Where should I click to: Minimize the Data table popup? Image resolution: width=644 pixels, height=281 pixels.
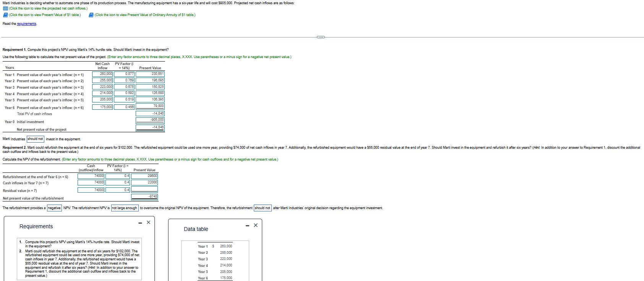247,226
